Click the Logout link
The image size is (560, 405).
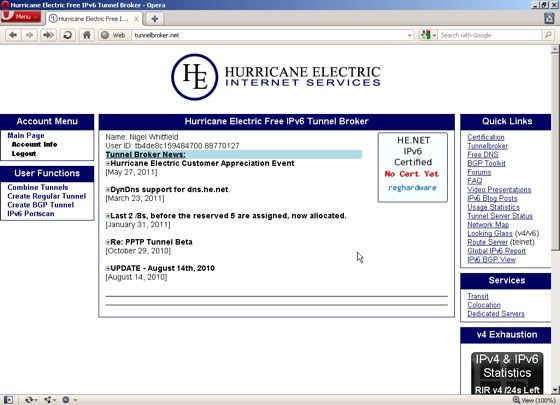click(24, 154)
